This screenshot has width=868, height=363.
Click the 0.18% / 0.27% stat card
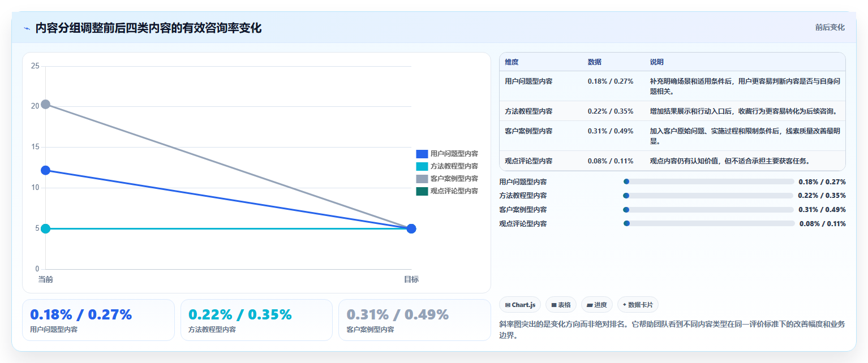(98, 320)
